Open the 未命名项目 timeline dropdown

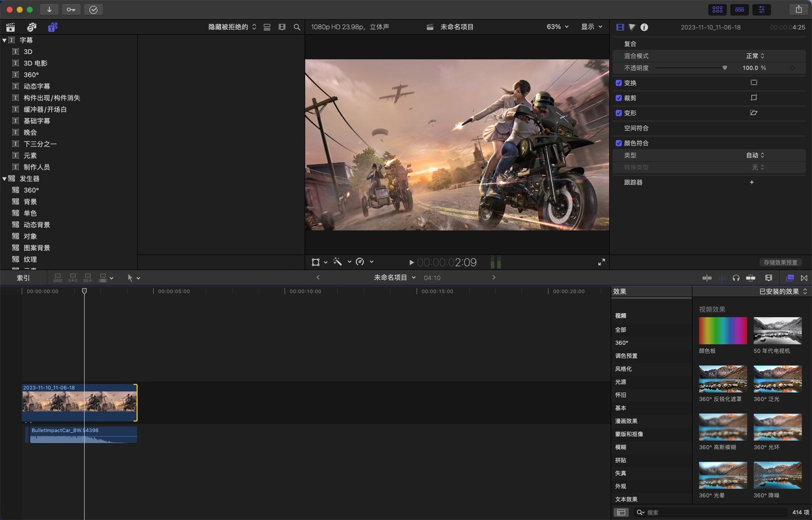394,278
